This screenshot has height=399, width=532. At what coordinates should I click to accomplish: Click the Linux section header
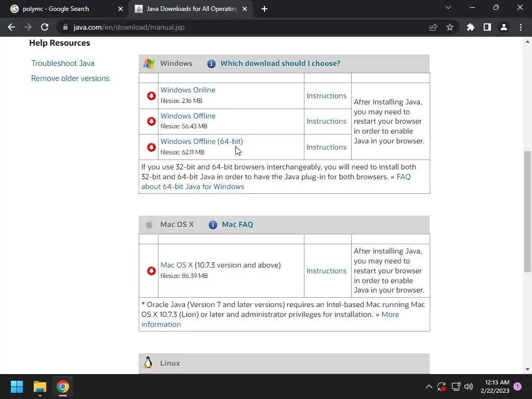(284, 363)
